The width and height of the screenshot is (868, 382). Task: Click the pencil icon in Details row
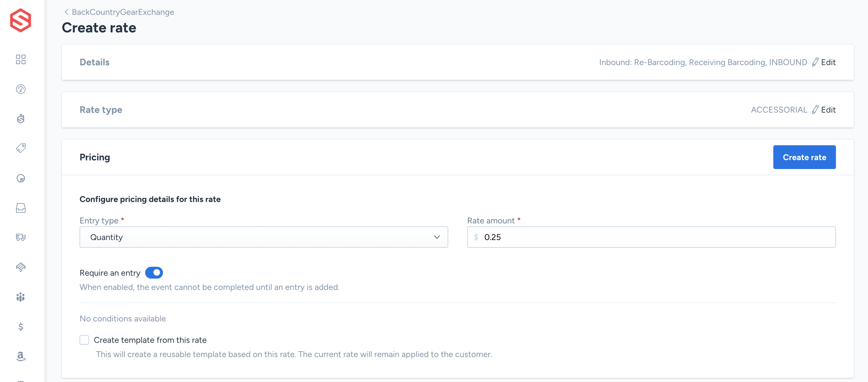[x=815, y=62]
